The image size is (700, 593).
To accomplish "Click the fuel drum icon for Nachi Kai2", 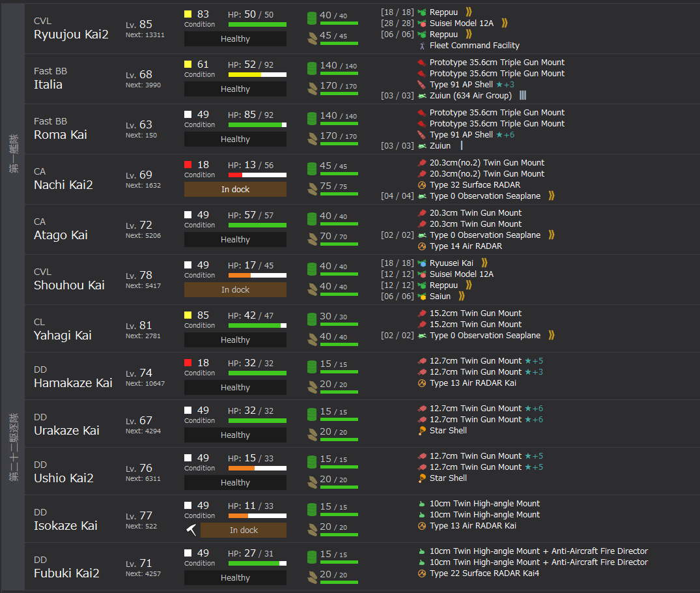I will [312, 169].
